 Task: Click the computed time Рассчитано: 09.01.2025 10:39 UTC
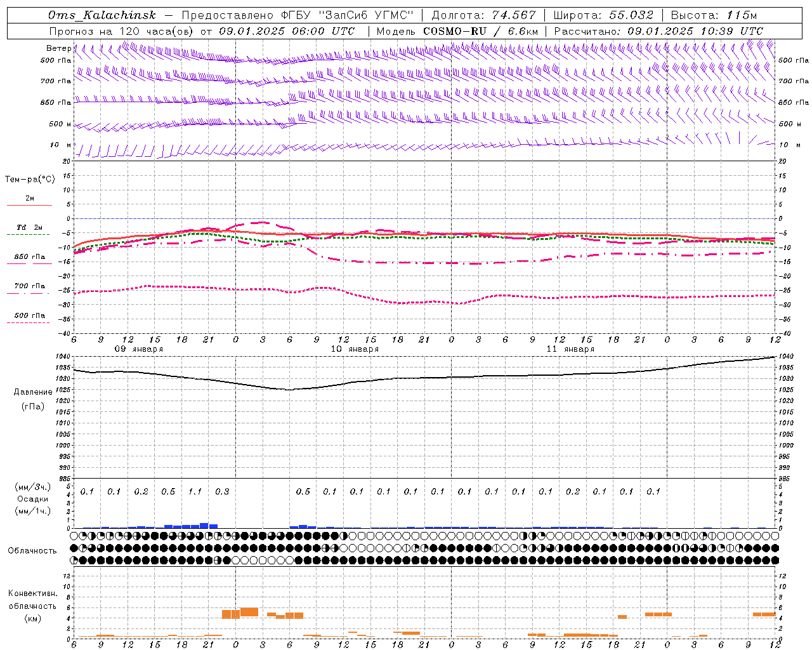click(x=658, y=31)
